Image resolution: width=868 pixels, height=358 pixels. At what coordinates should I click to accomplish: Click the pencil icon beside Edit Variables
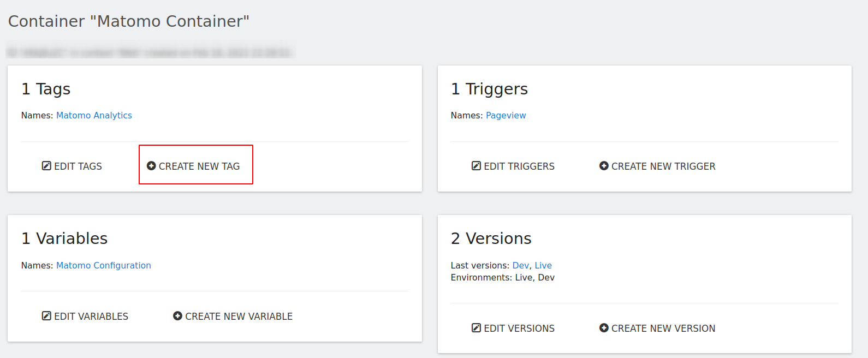pos(46,316)
